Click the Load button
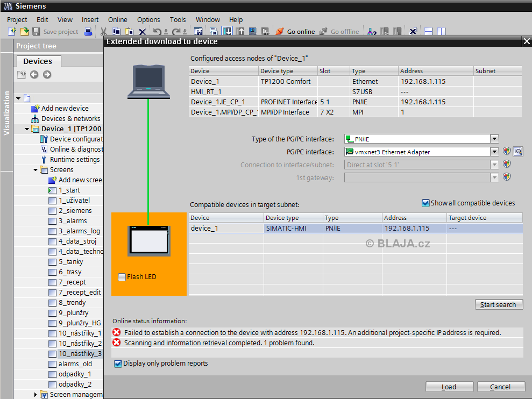 tap(449, 387)
